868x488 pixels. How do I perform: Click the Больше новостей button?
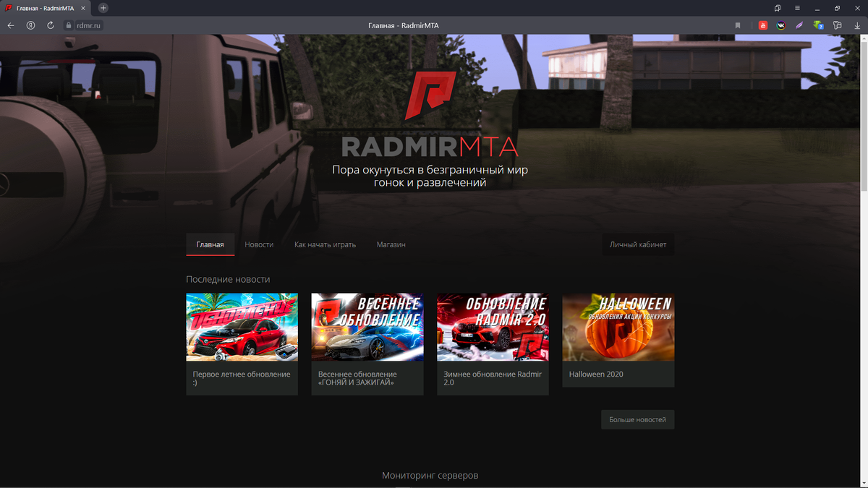(x=637, y=419)
